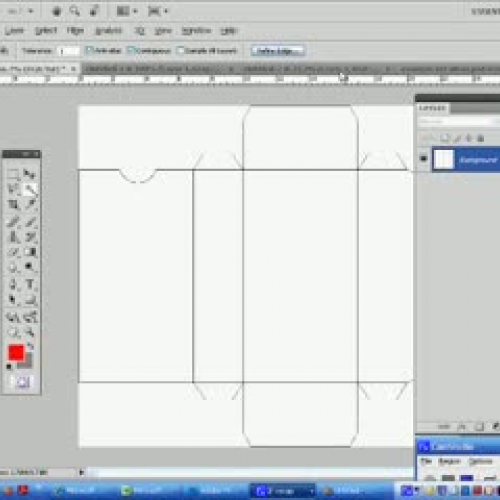Select the Path Selection tool
The image size is (500, 500).
coord(13,300)
